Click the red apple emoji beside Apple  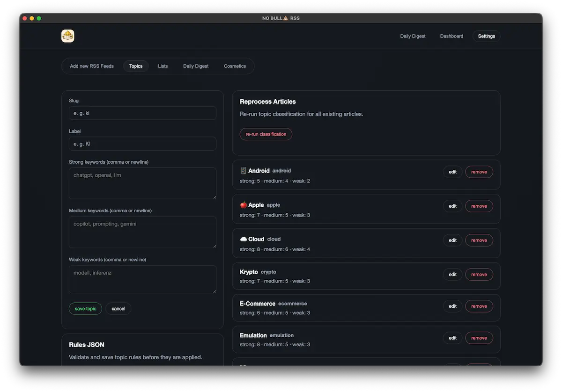click(x=243, y=204)
